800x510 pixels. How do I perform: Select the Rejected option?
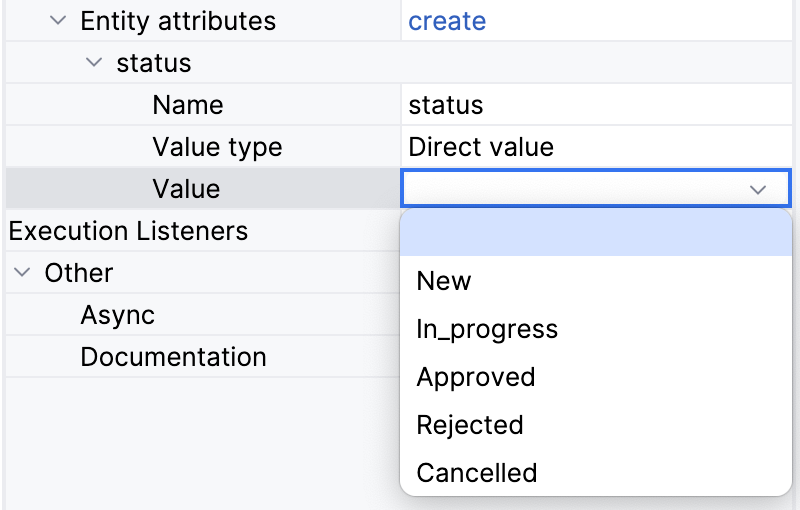pos(469,425)
